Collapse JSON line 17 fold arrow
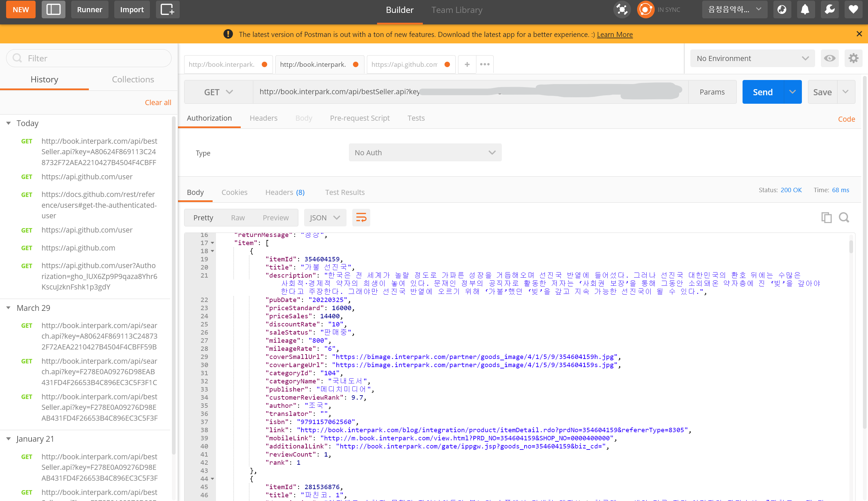Viewport: 868px width, 501px height. [212, 243]
